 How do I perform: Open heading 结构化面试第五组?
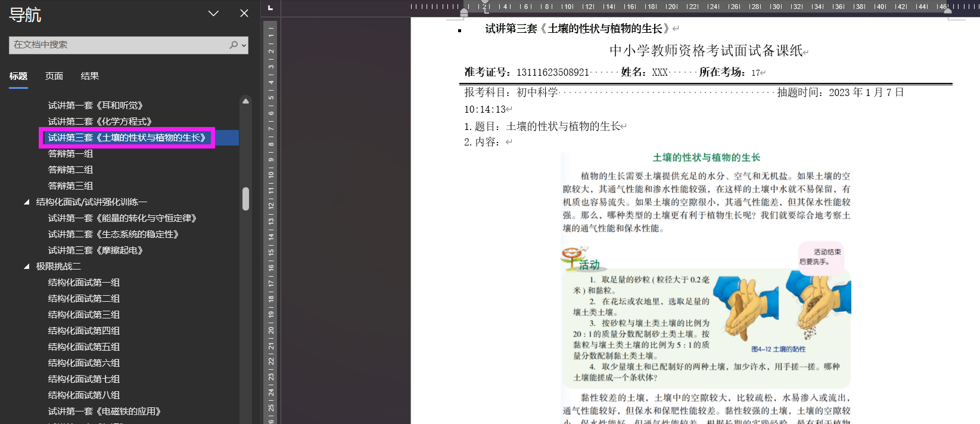pos(84,347)
